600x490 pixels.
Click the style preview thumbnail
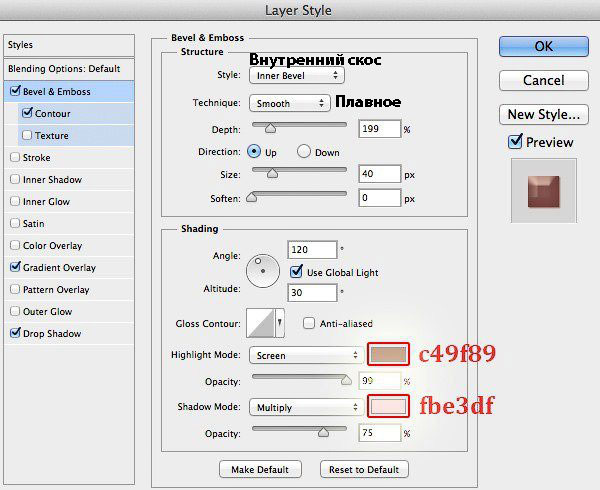(x=544, y=191)
